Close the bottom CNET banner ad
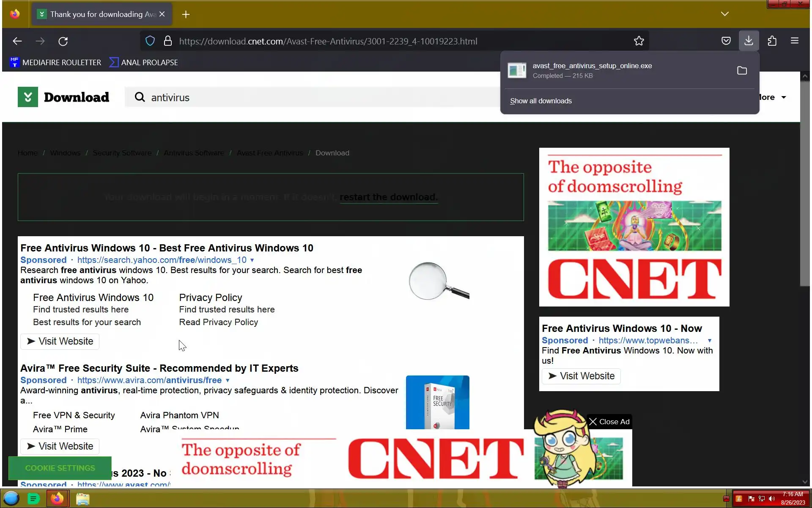 (x=609, y=422)
